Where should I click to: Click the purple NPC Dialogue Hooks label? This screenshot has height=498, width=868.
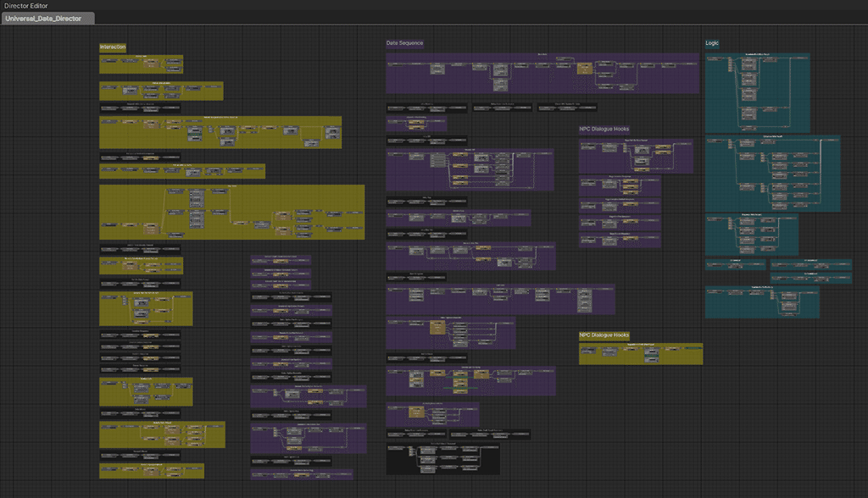point(604,129)
